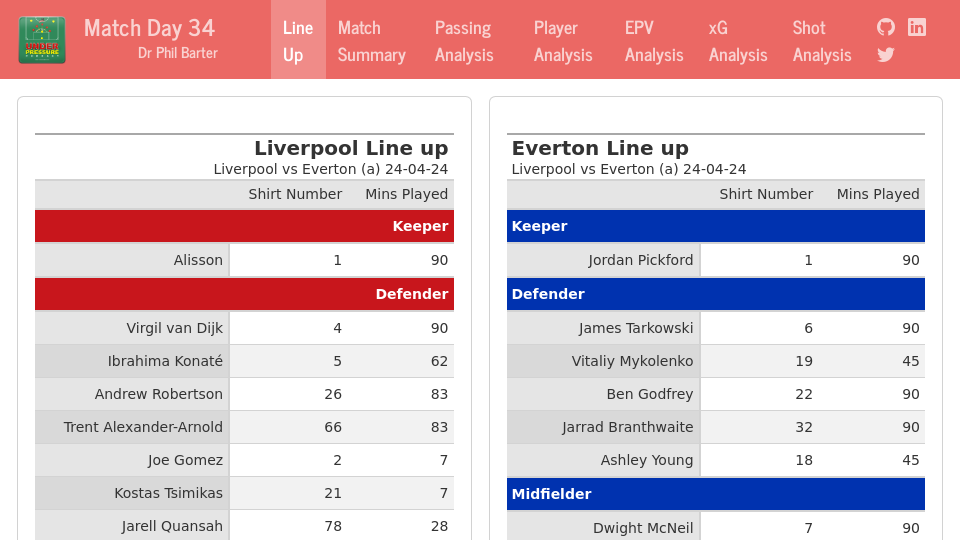Select the Jordan Pickford row
The height and width of the screenshot is (540, 960).
715,260
